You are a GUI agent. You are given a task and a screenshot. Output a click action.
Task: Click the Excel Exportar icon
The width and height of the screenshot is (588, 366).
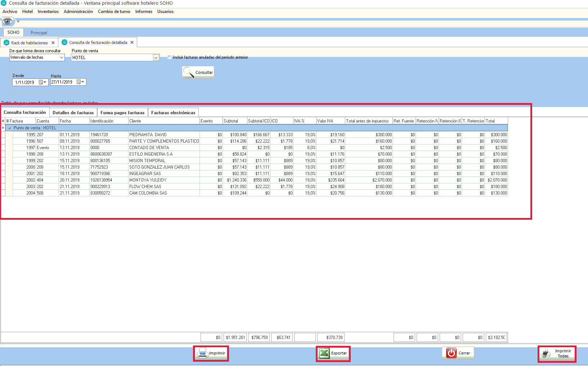coord(324,353)
